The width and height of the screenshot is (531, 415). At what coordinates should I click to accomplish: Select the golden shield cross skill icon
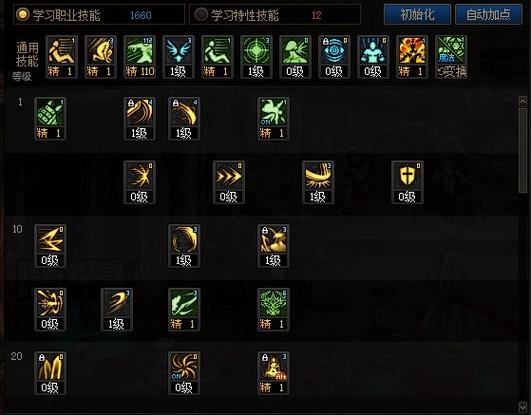coord(407,182)
